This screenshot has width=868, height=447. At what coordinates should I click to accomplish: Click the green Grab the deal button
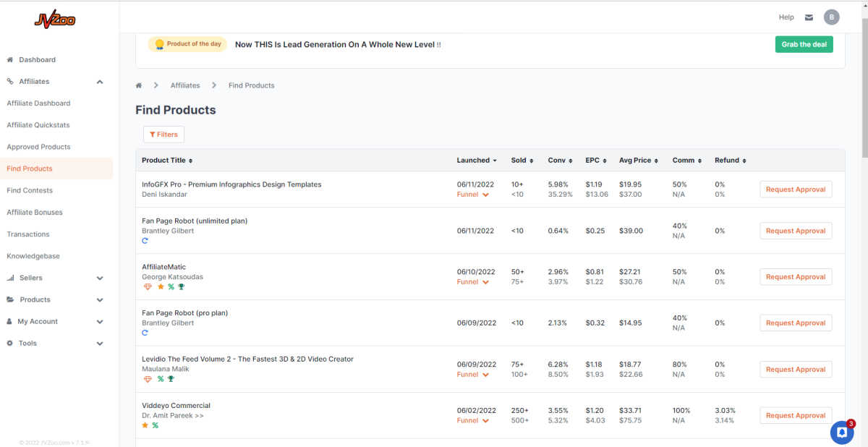pyautogui.click(x=804, y=44)
